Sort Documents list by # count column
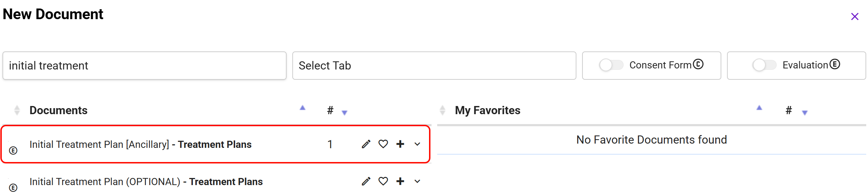868x195 pixels. [330, 110]
